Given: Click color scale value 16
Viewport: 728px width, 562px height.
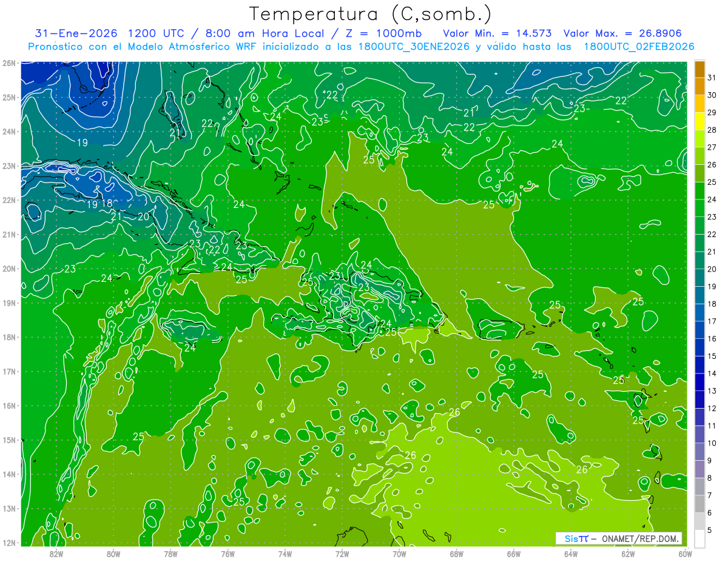Looking at the screenshot, I should (712, 339).
